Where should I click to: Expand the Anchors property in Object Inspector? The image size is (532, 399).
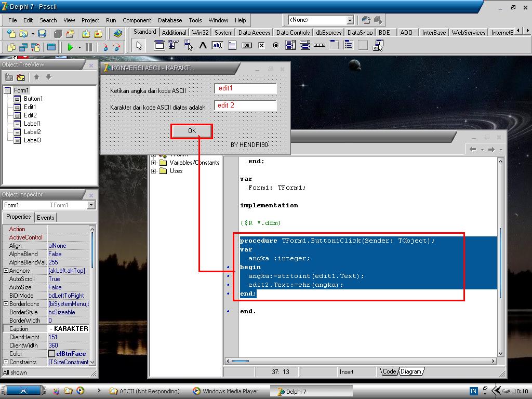6,271
